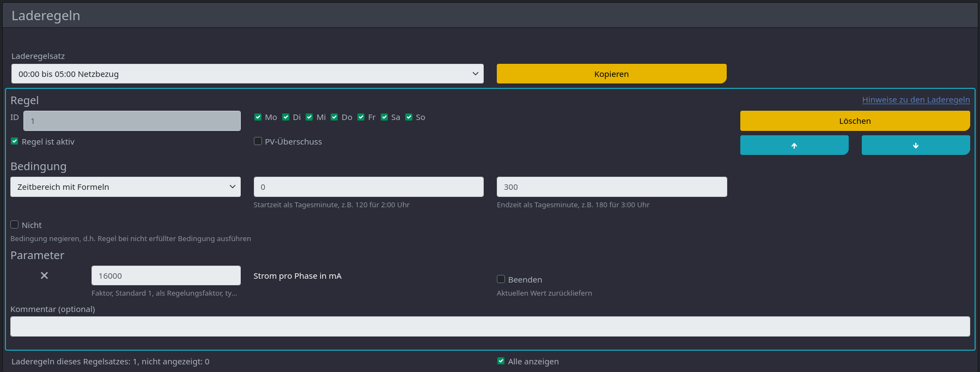Check the Nicht negation checkbox
This screenshot has height=372, width=980.
pos(15,225)
